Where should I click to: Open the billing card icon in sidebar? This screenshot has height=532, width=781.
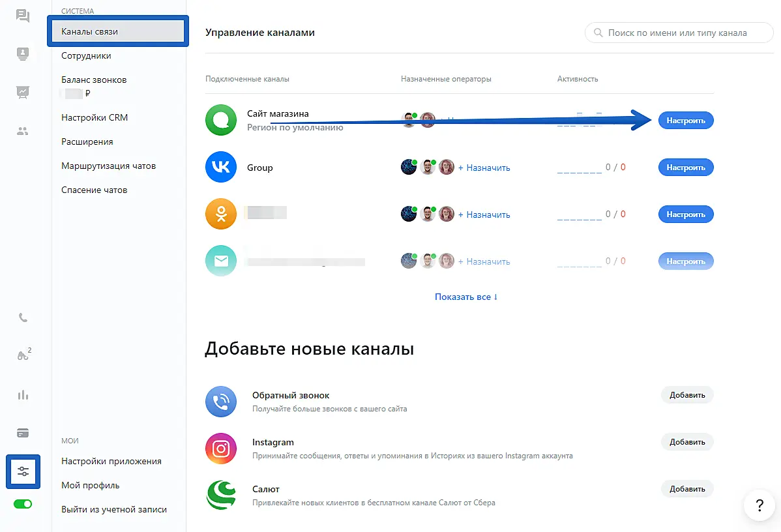click(x=23, y=433)
